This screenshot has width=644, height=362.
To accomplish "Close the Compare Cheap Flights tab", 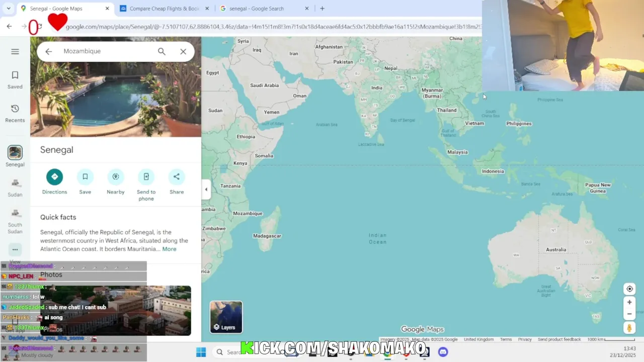I will (x=207, y=9).
